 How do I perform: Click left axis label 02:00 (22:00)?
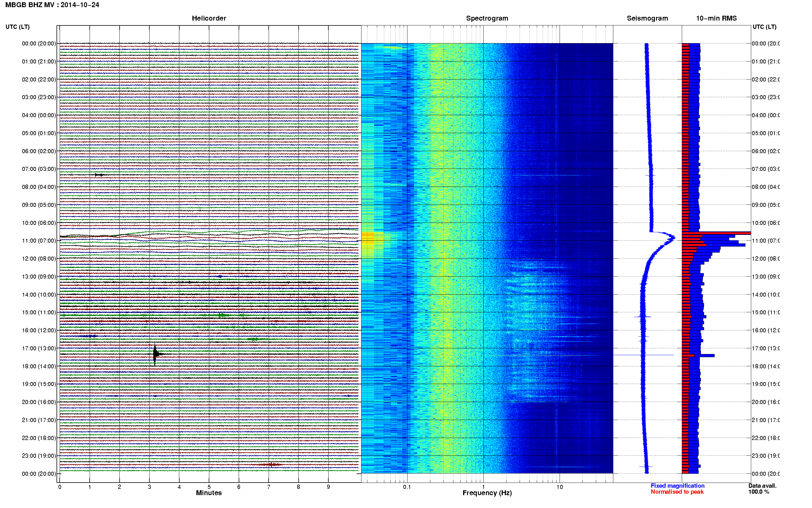pos(39,79)
